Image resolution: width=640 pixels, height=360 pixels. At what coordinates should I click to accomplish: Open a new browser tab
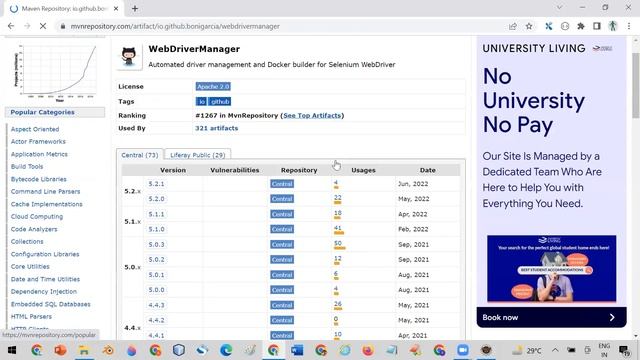click(x=135, y=8)
